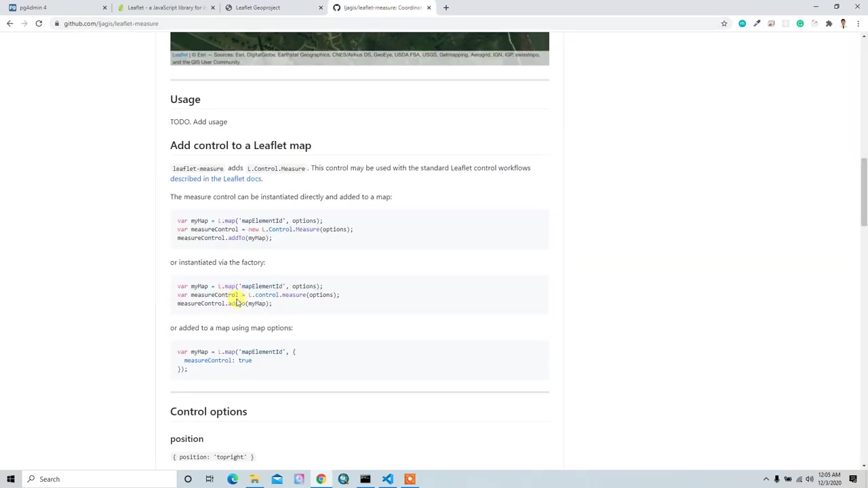Click 'Add control to a Leaflet map' heading
Screen dimensions: 868x488
[x=241, y=145]
